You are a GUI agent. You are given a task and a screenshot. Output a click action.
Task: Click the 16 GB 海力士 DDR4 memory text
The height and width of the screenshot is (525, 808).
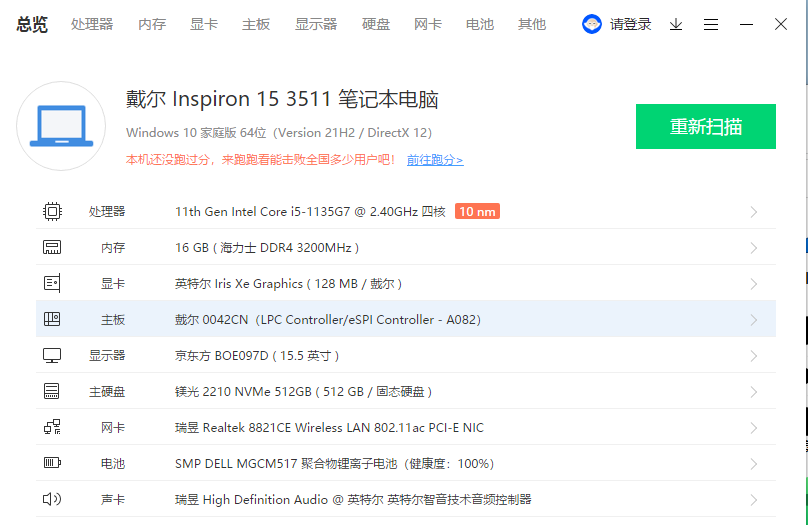(x=267, y=247)
